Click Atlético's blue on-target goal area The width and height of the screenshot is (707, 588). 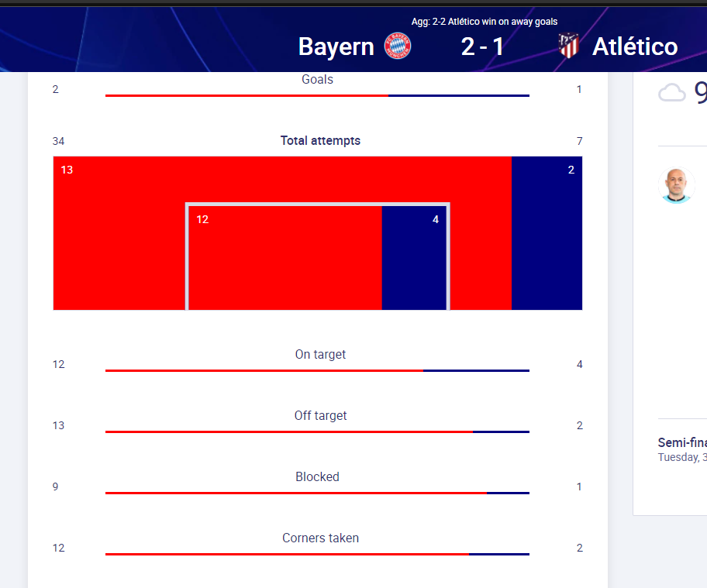point(414,258)
